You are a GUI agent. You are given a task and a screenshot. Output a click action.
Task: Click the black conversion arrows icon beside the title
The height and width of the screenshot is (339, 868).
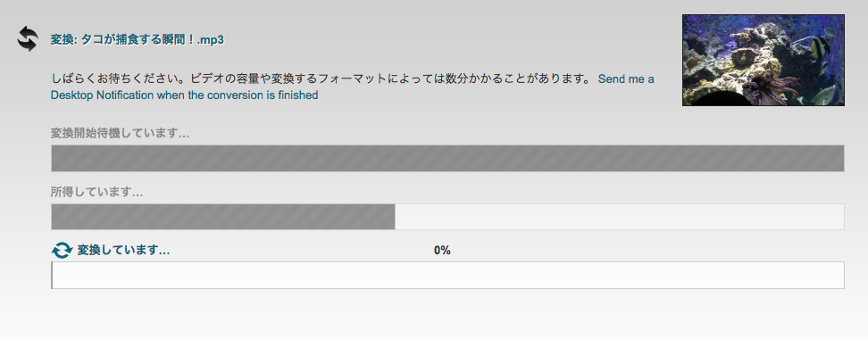coord(28,39)
